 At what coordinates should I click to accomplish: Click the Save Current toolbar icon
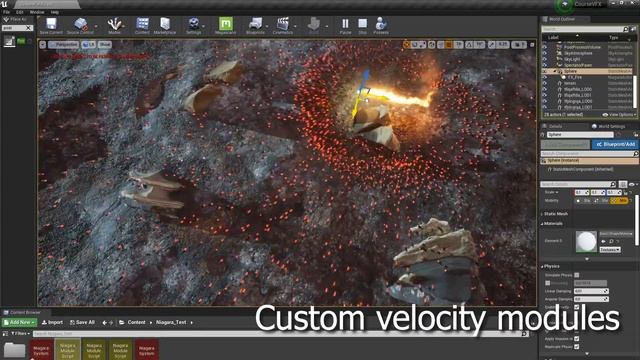51,26
